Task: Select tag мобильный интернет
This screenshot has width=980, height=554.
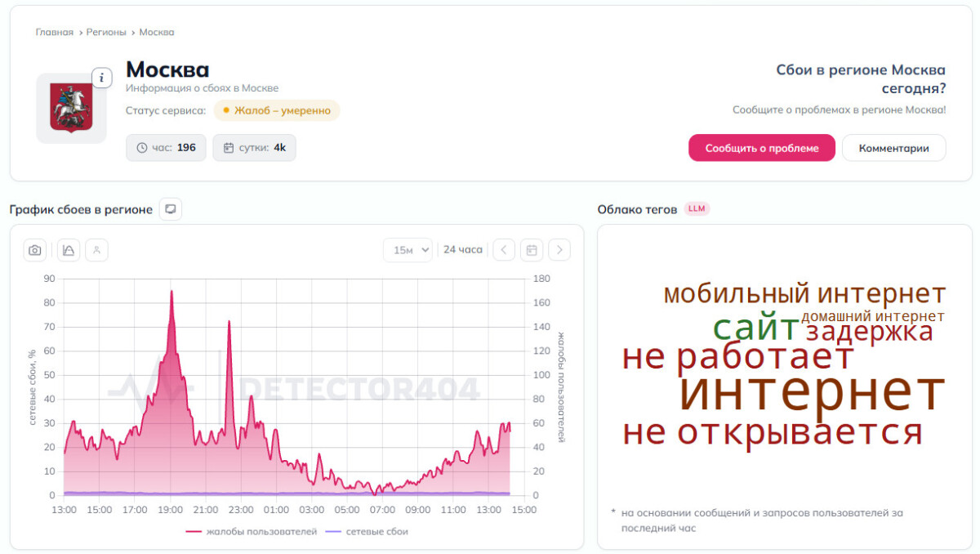Action: coord(804,293)
